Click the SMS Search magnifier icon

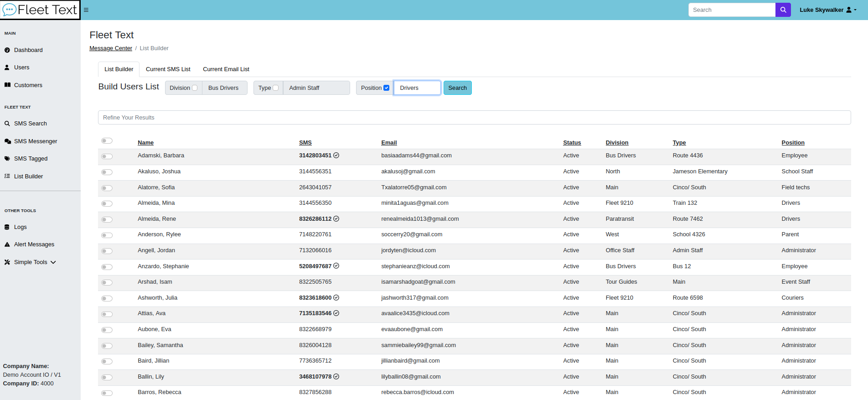click(x=7, y=124)
